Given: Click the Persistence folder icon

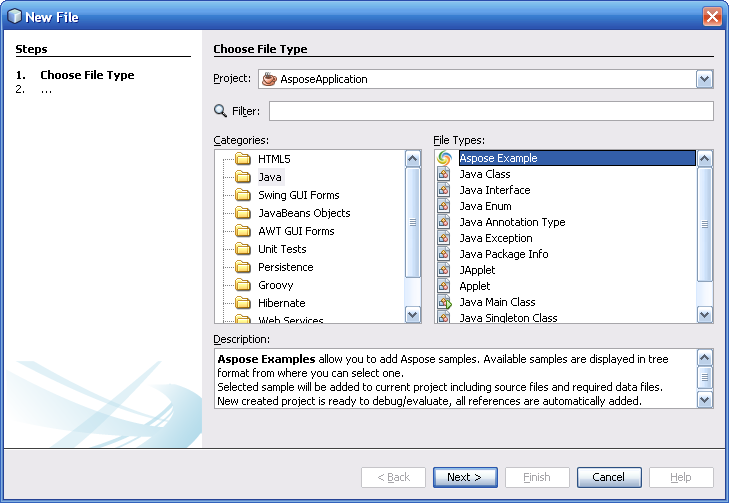Looking at the screenshot, I should [243, 267].
